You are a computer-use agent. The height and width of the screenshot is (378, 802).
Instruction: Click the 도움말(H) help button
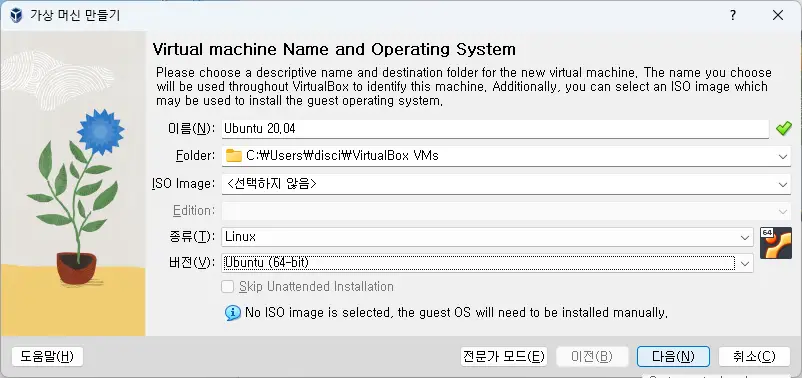tap(47, 357)
